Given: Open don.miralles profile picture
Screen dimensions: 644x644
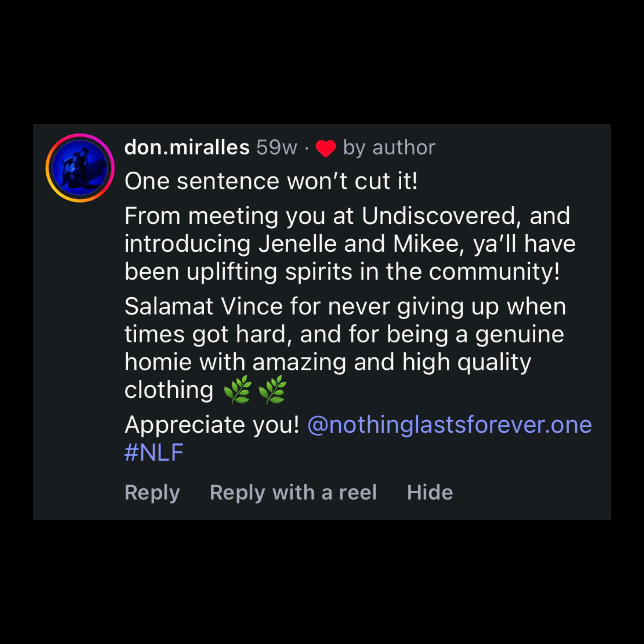Looking at the screenshot, I should tap(80, 168).
